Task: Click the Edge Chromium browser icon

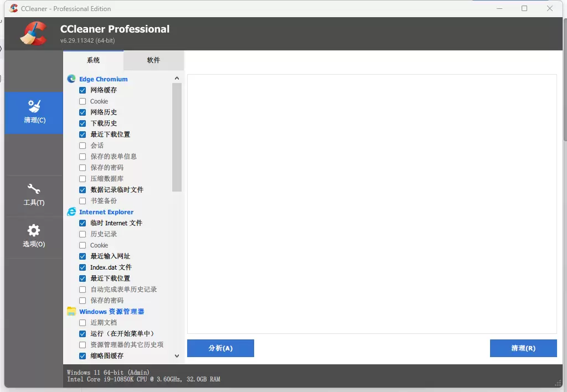Action: pyautogui.click(x=71, y=79)
